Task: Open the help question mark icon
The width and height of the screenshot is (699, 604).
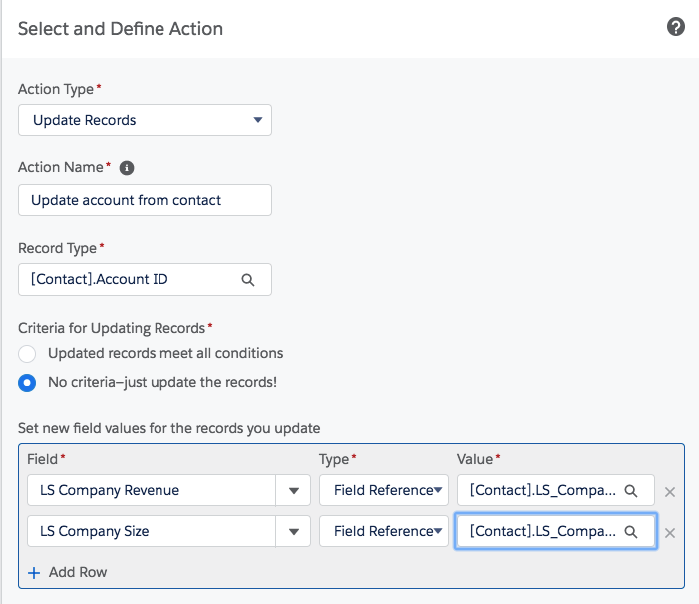Action: tap(675, 27)
